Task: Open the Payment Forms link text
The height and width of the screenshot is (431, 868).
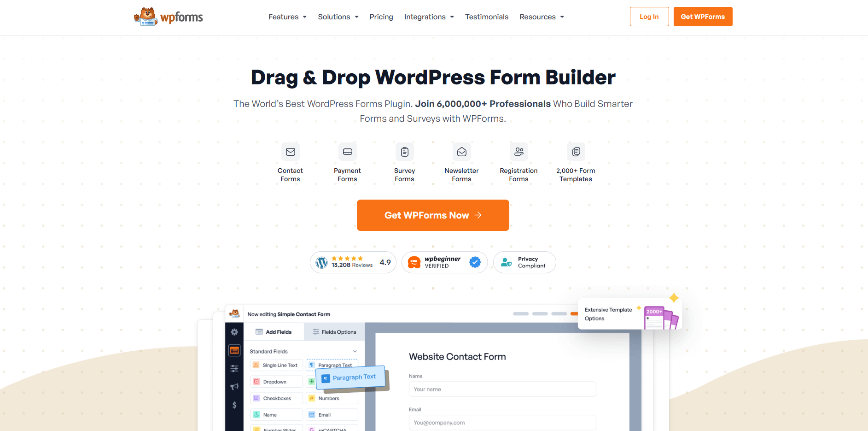Action: [x=347, y=175]
